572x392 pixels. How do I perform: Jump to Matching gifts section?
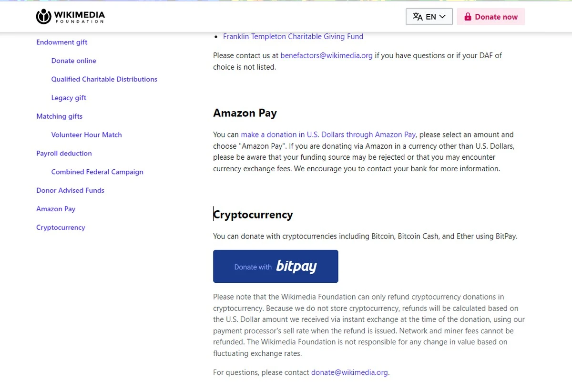[x=60, y=116]
